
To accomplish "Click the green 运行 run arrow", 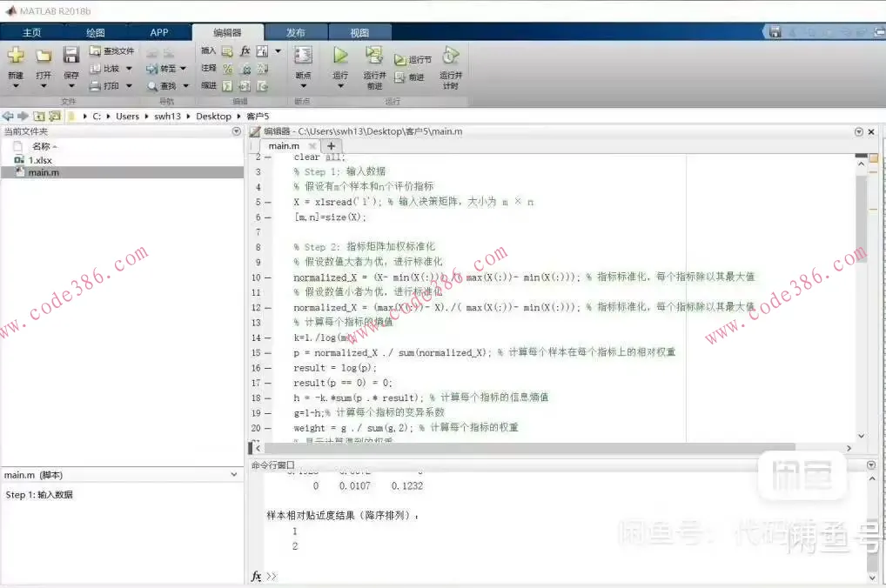I will point(340,56).
